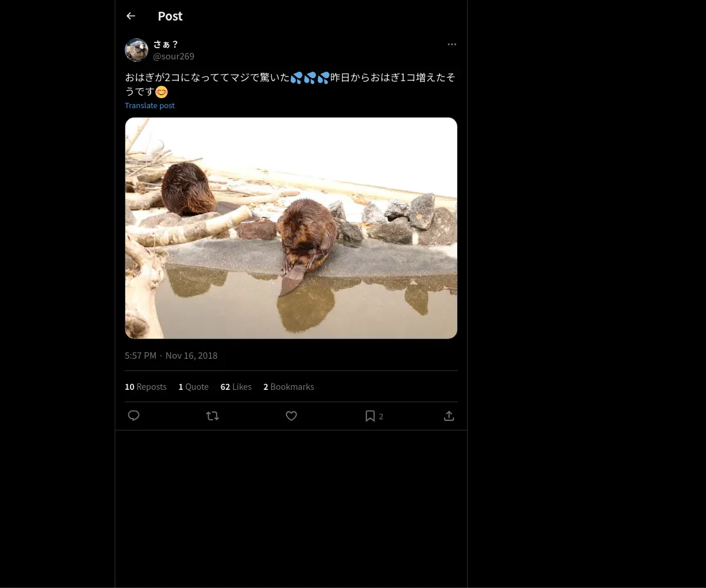This screenshot has height=588, width=706.
Task: View the 1 Quote list
Action: [194, 386]
